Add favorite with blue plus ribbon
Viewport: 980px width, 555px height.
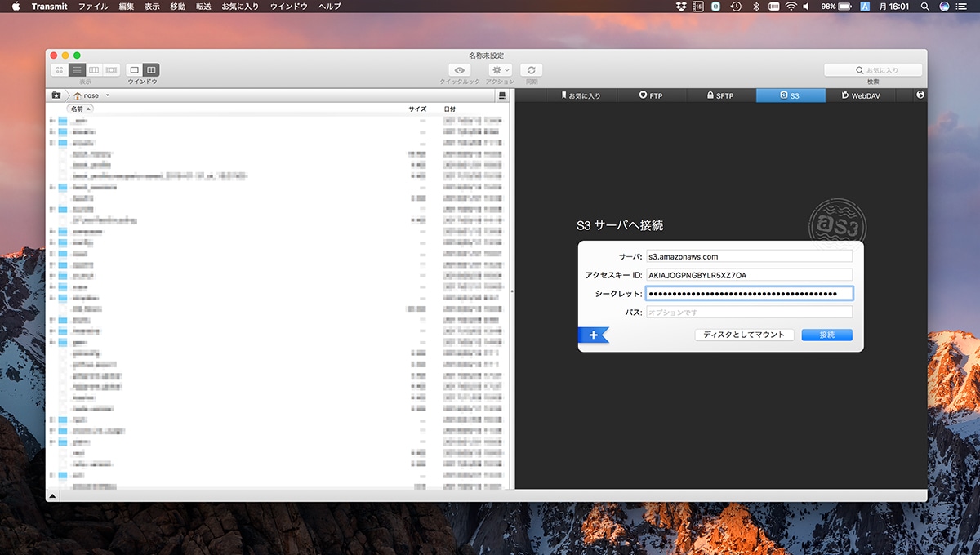pos(593,335)
